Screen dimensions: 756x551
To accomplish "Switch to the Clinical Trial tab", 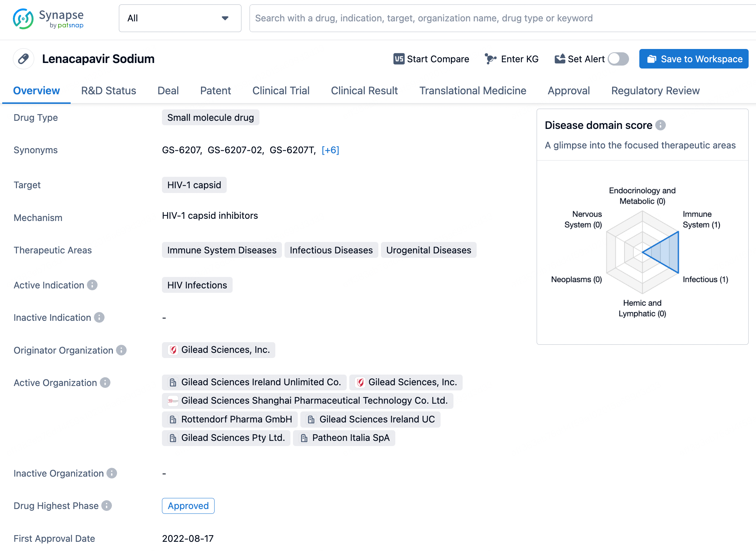I will (280, 91).
